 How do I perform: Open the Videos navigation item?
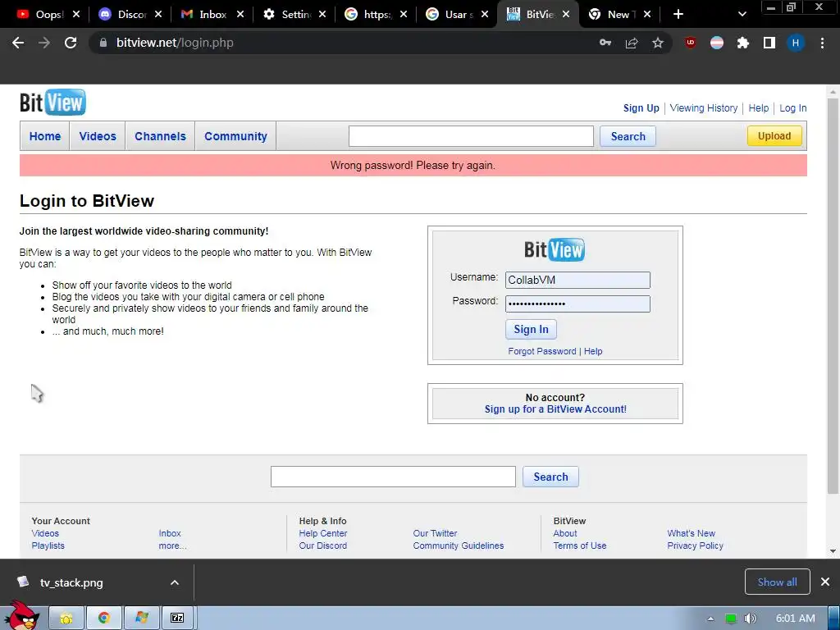coord(98,136)
